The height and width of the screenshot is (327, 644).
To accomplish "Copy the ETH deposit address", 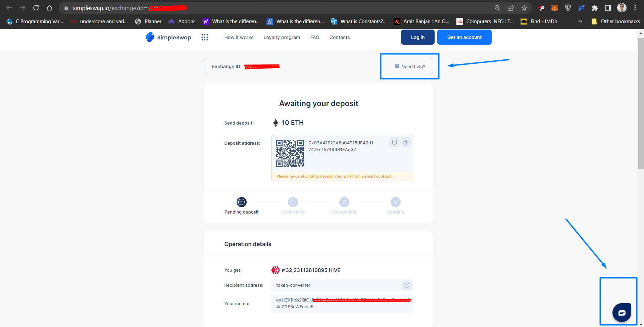I will pos(406,142).
